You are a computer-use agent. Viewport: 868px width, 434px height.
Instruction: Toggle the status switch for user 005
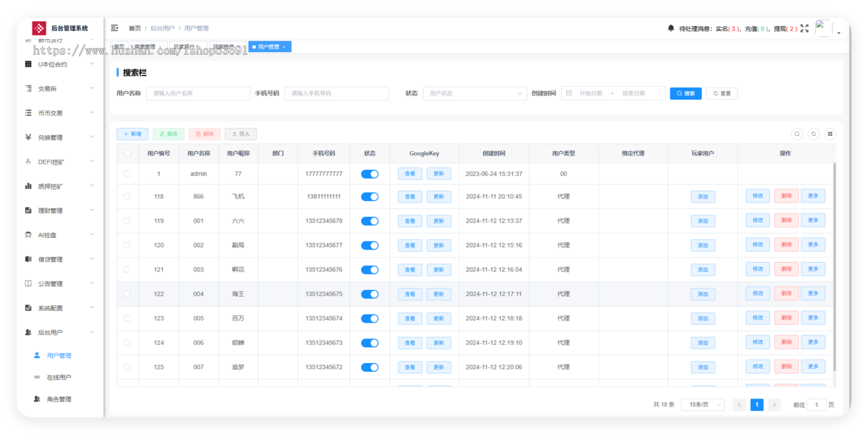(x=370, y=318)
